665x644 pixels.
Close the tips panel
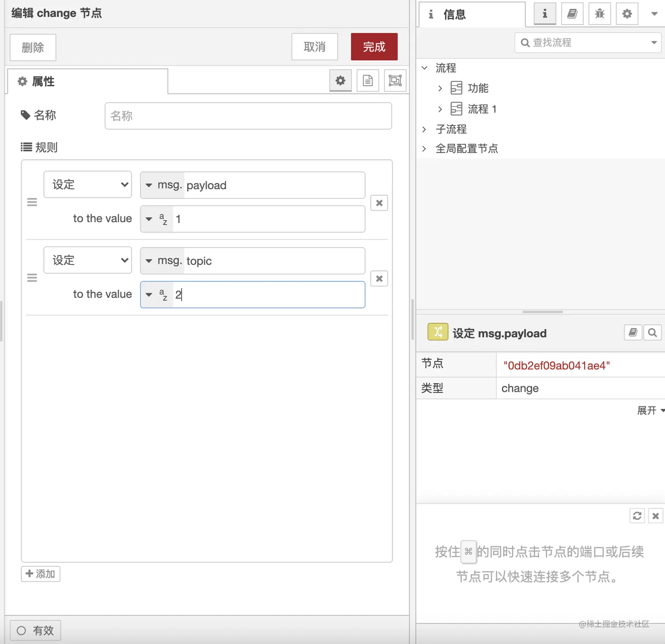(x=655, y=516)
